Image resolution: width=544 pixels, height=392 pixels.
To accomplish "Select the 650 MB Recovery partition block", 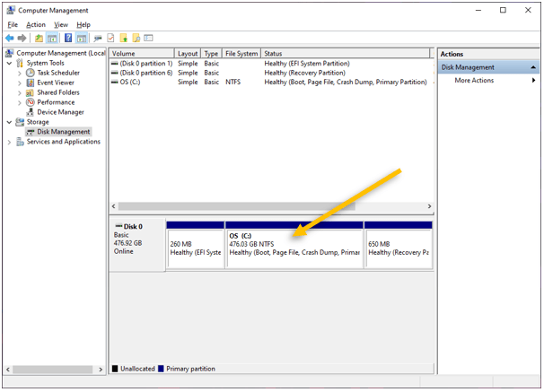I will (x=399, y=245).
